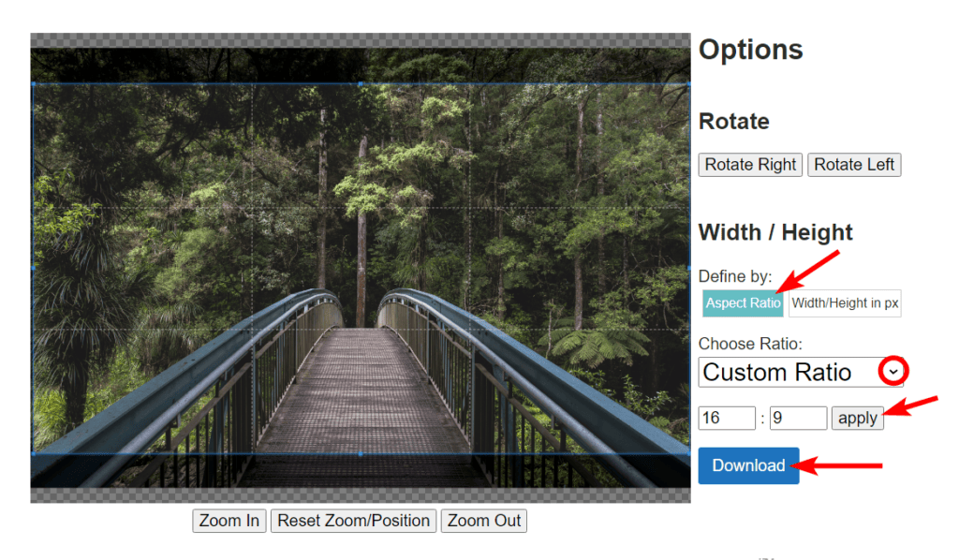The width and height of the screenshot is (959, 560).
Task: Open the Custom Ratio dropdown
Action: coord(893,372)
